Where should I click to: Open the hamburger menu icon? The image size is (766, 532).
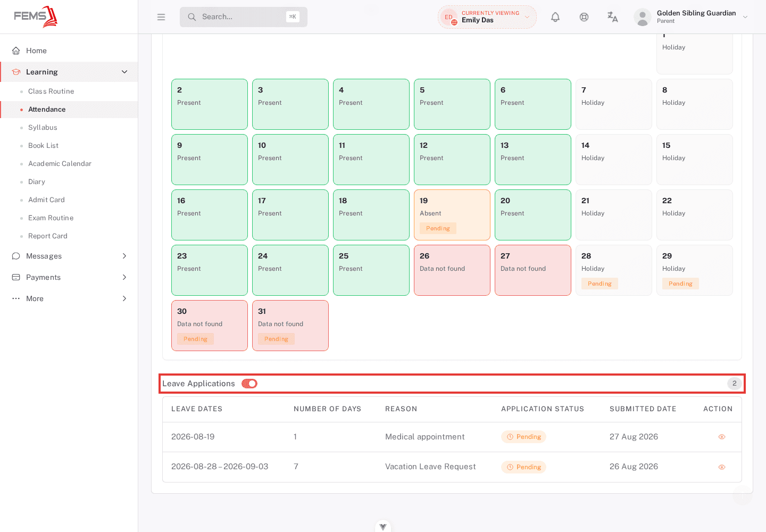point(161,17)
